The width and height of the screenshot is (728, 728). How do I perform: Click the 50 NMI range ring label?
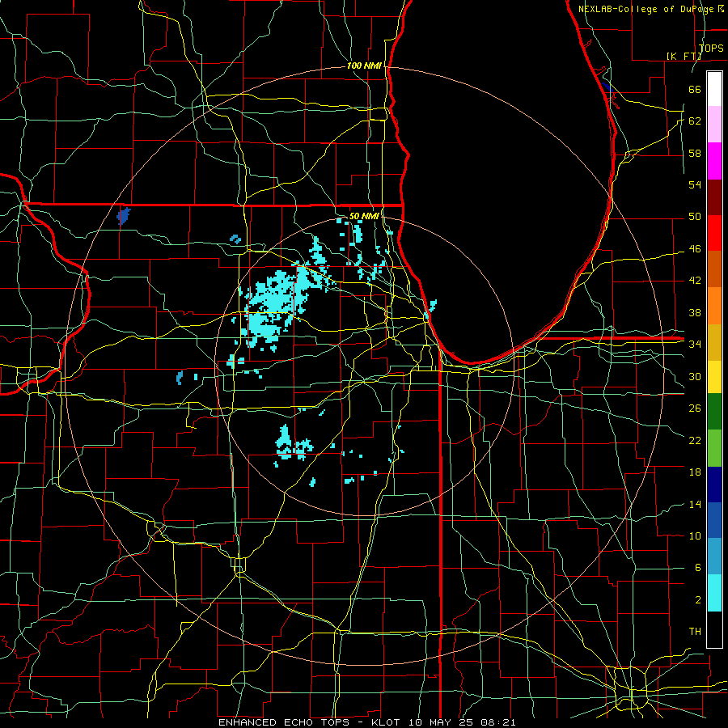tap(363, 216)
